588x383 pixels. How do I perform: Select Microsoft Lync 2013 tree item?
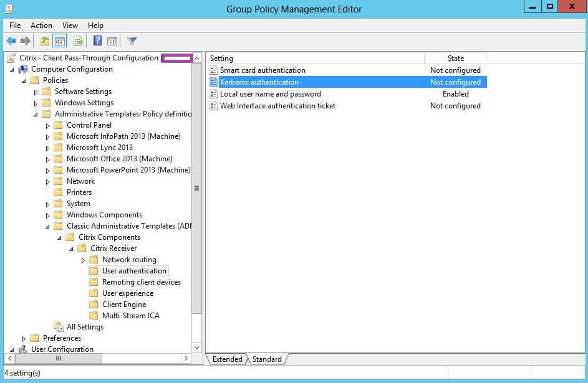(x=100, y=148)
